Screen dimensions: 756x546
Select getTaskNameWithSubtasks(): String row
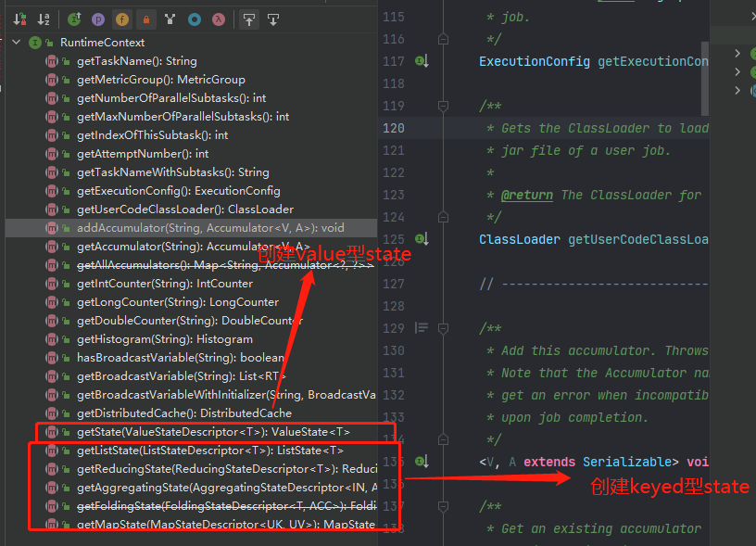[x=192, y=172]
